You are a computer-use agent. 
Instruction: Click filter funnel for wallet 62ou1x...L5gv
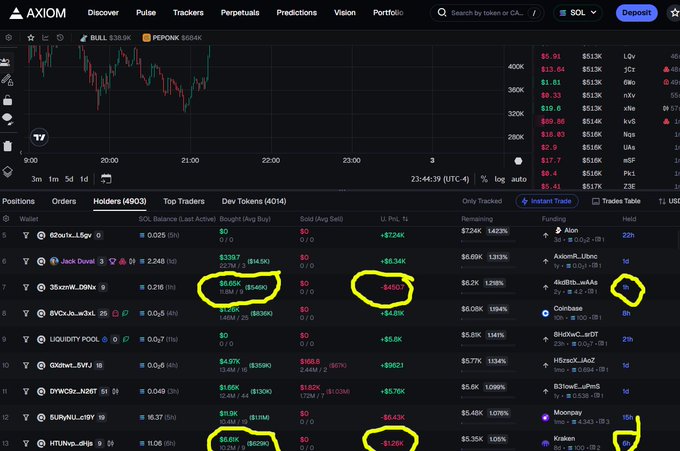(26, 235)
